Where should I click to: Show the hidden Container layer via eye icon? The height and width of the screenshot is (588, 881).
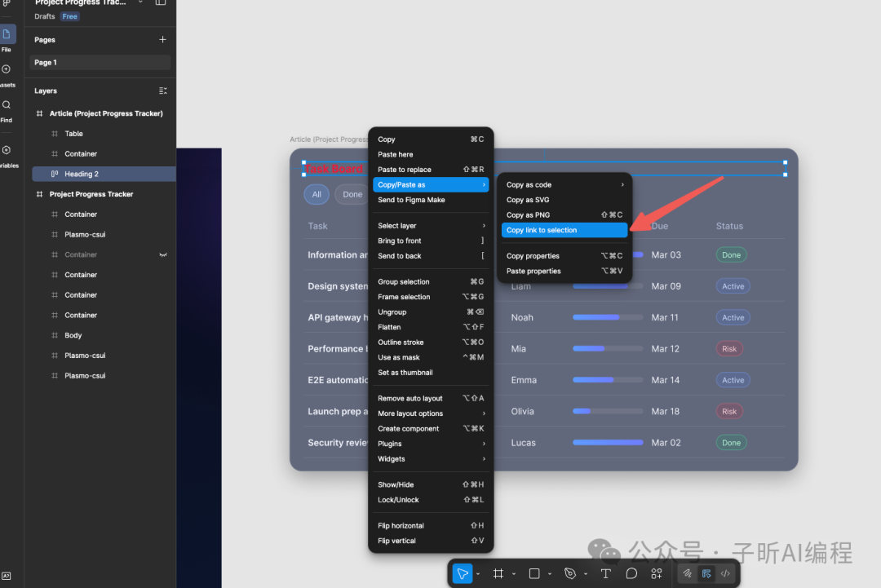point(163,254)
